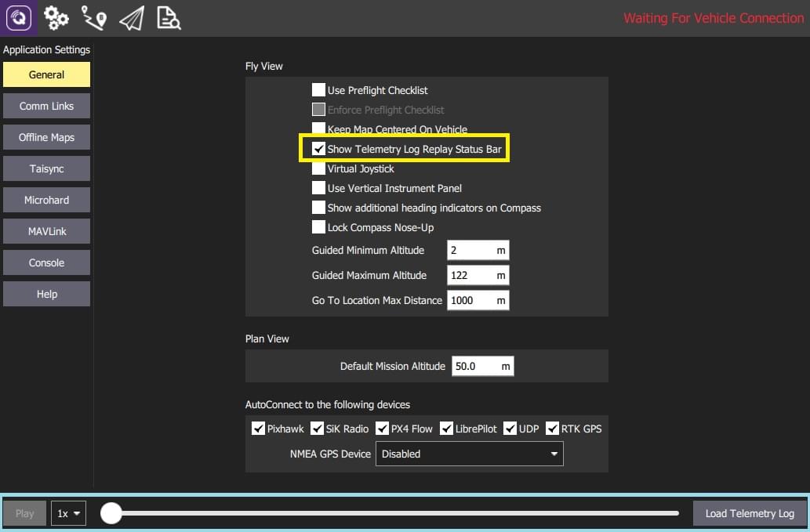Switch to Offline Maps settings
The height and width of the screenshot is (532, 810).
coord(46,136)
